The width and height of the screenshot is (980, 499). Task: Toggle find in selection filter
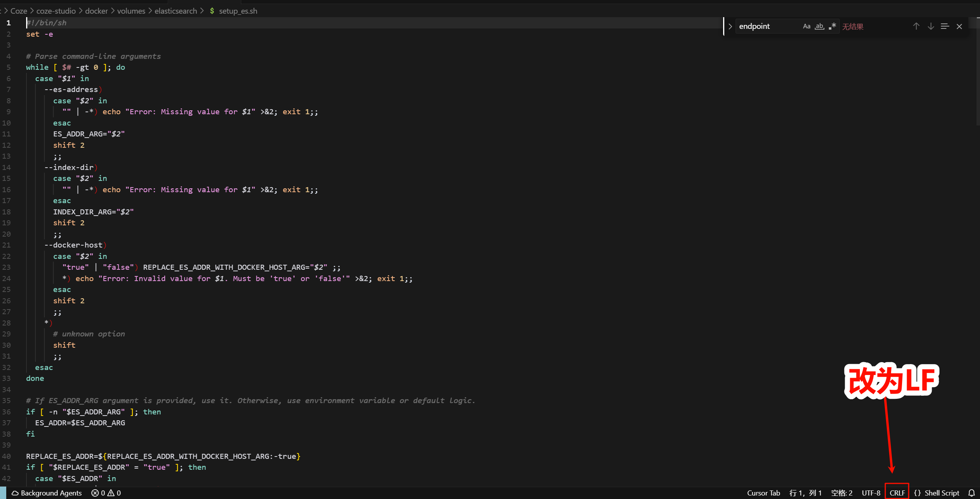tap(945, 26)
